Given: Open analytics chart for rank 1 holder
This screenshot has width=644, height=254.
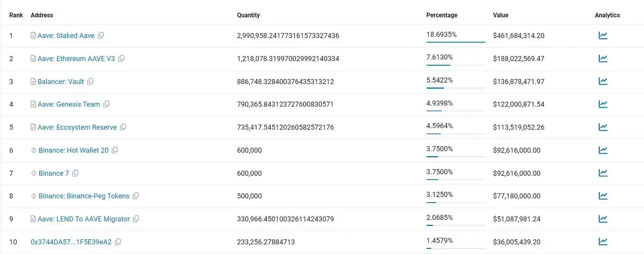Looking at the screenshot, I should pos(603,35).
